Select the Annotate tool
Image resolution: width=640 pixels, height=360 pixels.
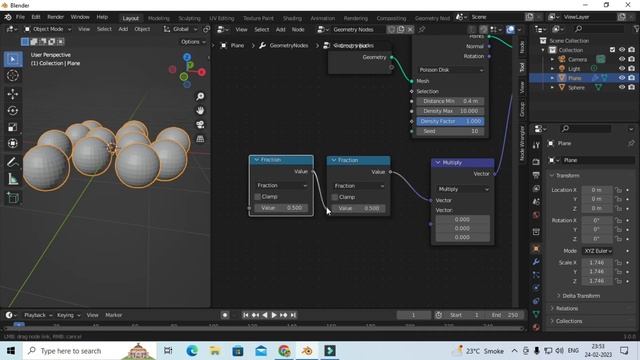point(13,162)
